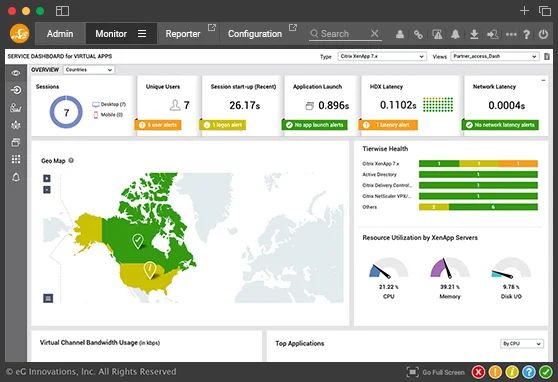
Task: Switch to the Monitor tab
Action: point(111,34)
